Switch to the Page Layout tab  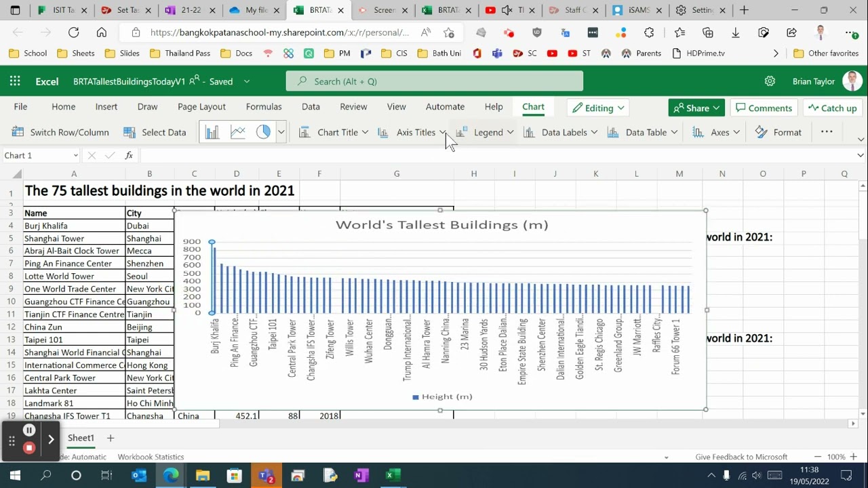tap(201, 106)
